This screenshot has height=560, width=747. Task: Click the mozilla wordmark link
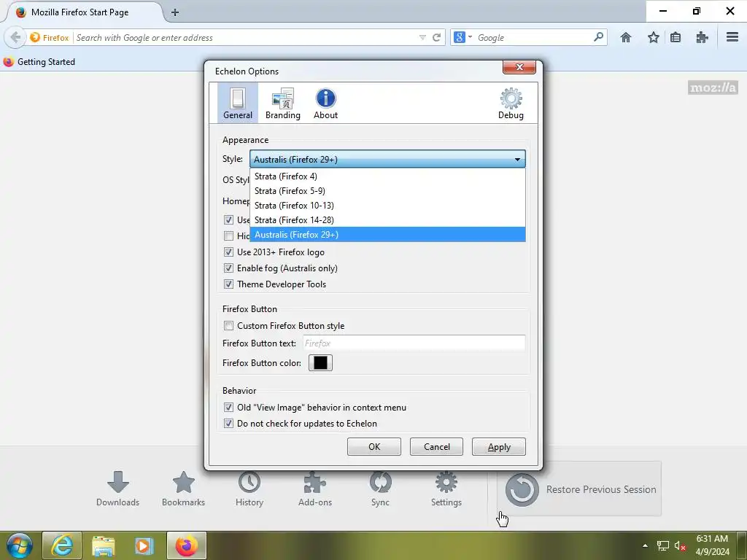[x=713, y=87]
